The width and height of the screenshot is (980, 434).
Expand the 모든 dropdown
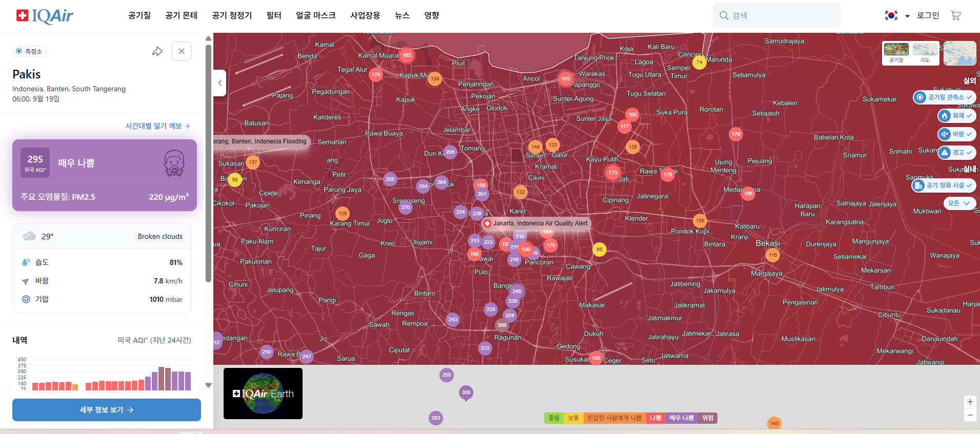(959, 203)
